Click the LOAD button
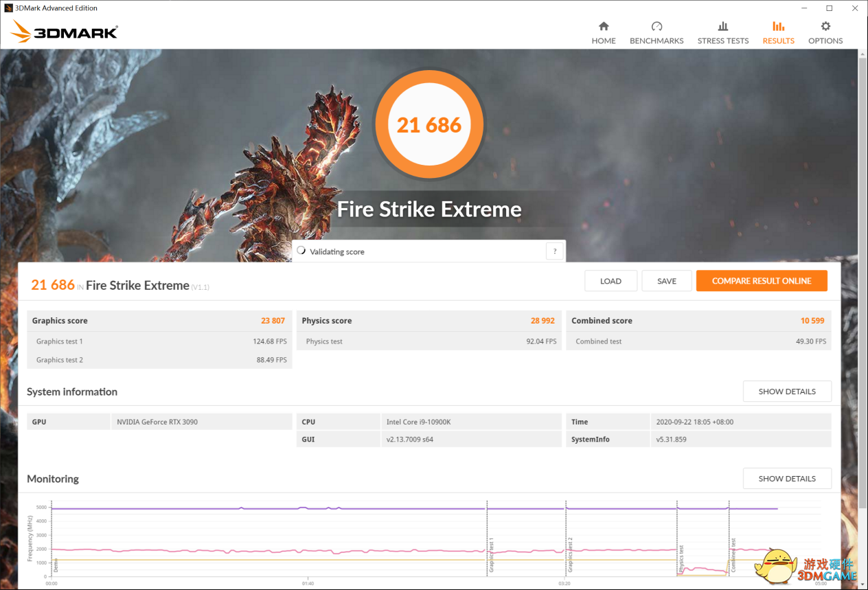The image size is (868, 590). click(610, 281)
